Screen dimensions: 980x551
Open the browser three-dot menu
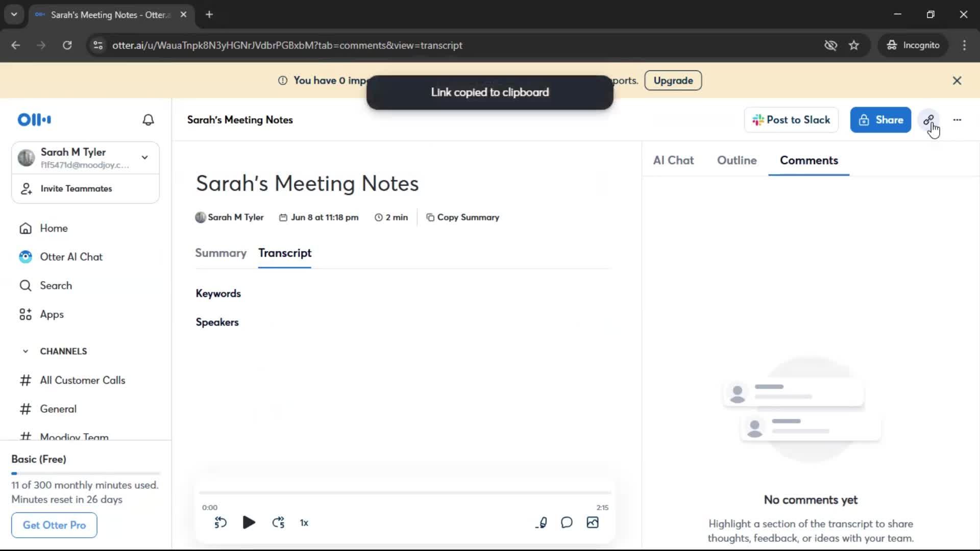point(964,45)
